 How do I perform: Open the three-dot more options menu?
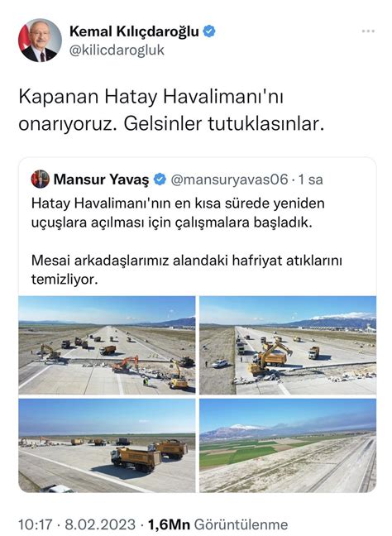[x=368, y=31]
